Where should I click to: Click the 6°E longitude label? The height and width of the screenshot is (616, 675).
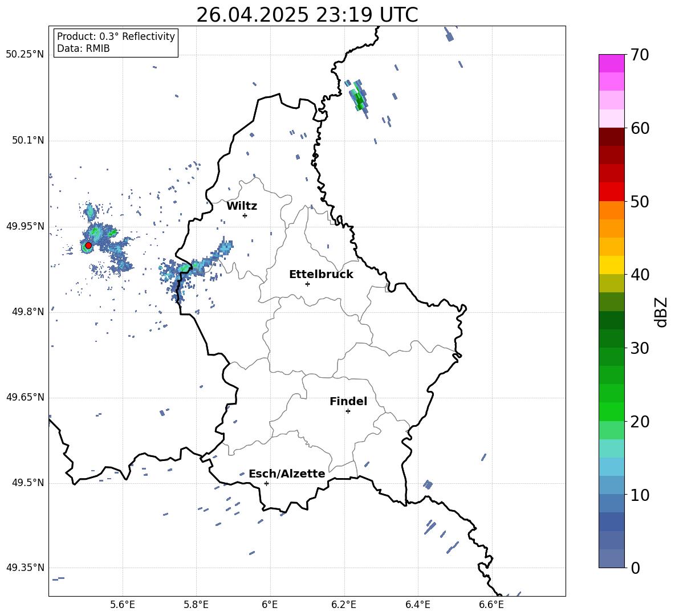click(x=270, y=605)
